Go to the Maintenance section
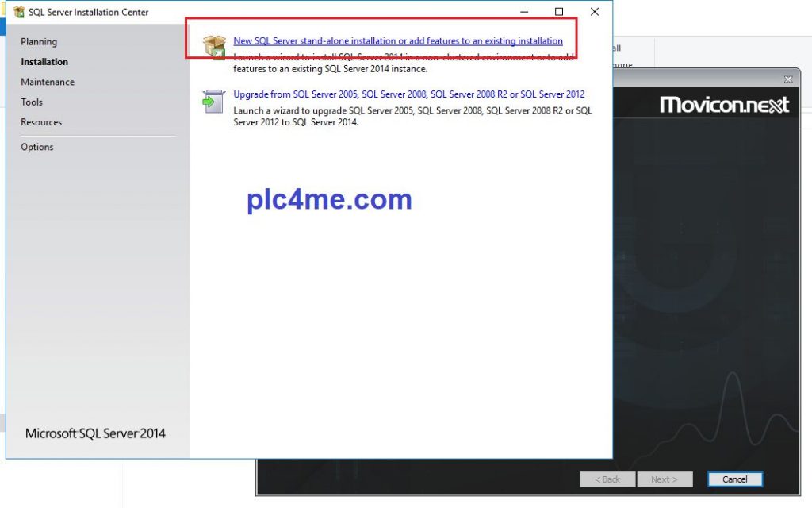This screenshot has width=812, height=508. tap(48, 82)
